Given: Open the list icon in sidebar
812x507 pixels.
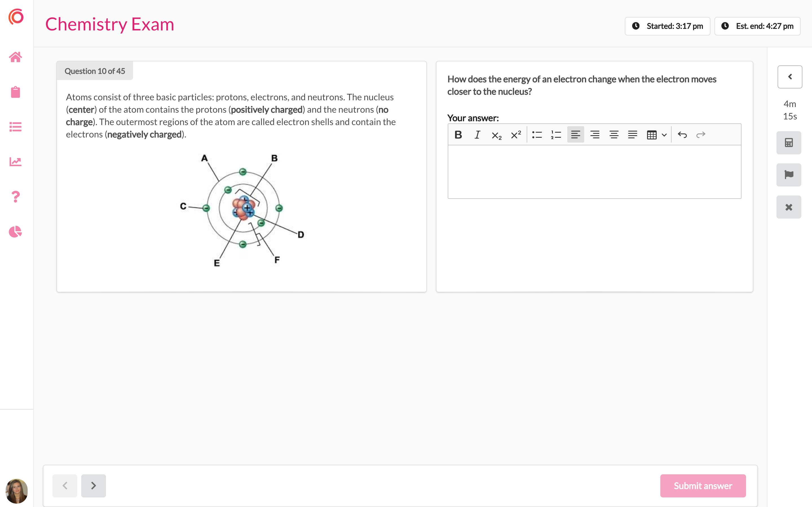Looking at the screenshot, I should click(16, 127).
